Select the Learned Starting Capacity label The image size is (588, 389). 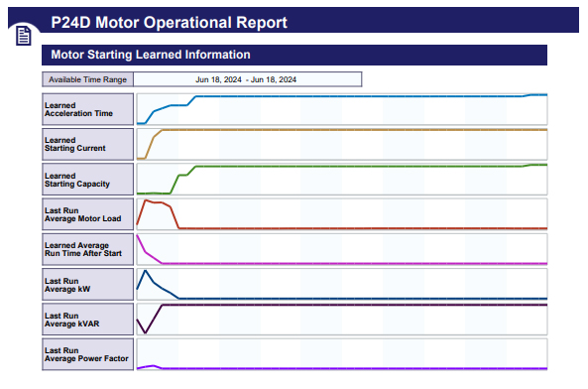point(87,179)
